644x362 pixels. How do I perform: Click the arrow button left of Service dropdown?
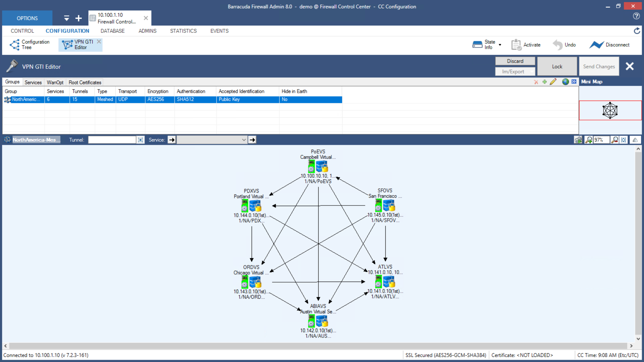click(x=172, y=140)
